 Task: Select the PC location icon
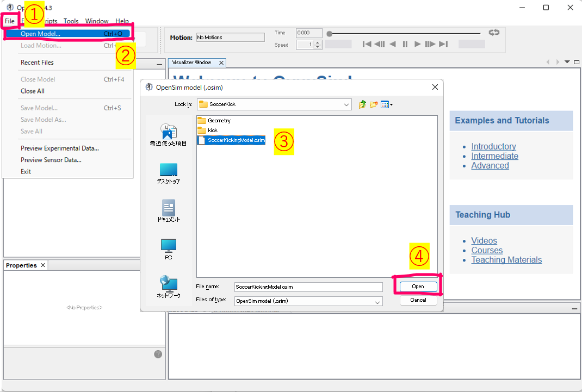point(168,248)
